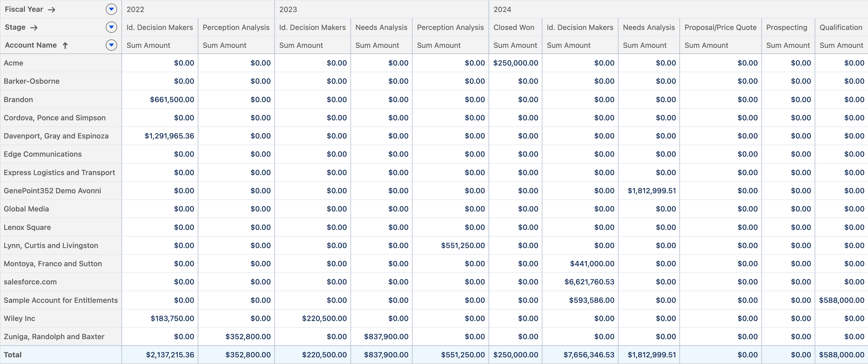Click the Closed Won stage column header
The width and height of the screenshot is (868, 364).
coord(514,27)
